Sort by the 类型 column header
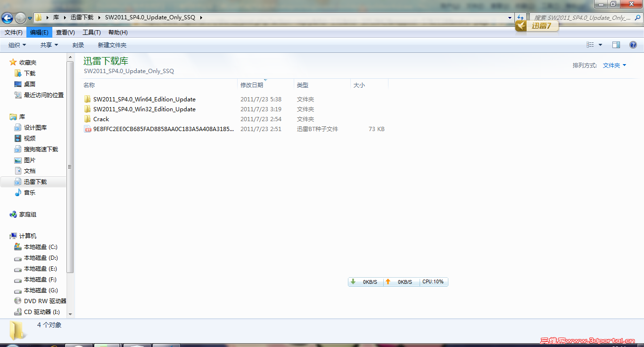The image size is (644, 347). [x=322, y=85]
